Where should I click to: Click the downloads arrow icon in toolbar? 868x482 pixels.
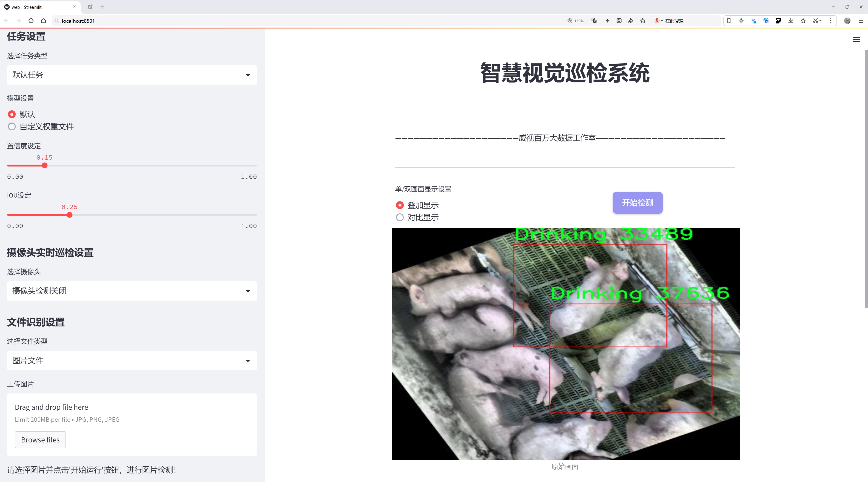[x=791, y=20]
